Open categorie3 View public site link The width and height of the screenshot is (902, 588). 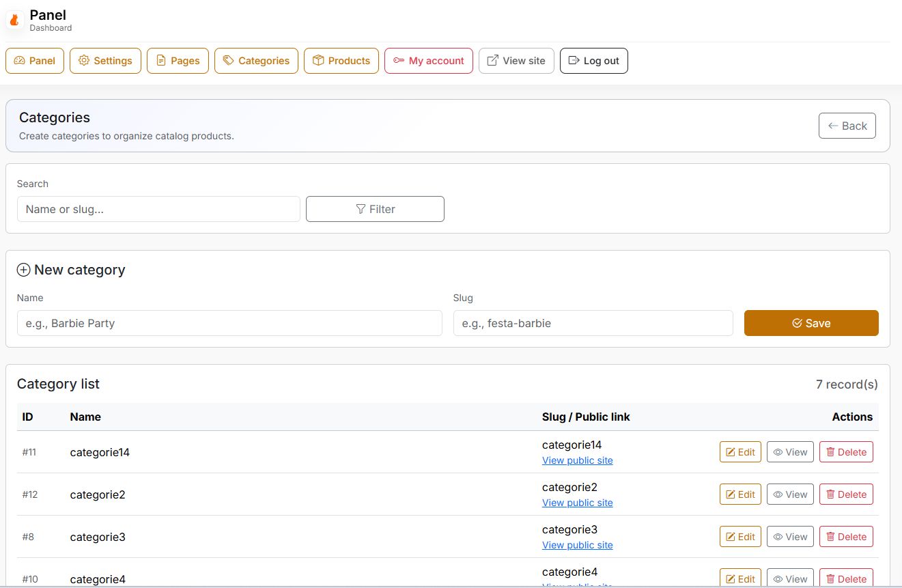point(578,545)
